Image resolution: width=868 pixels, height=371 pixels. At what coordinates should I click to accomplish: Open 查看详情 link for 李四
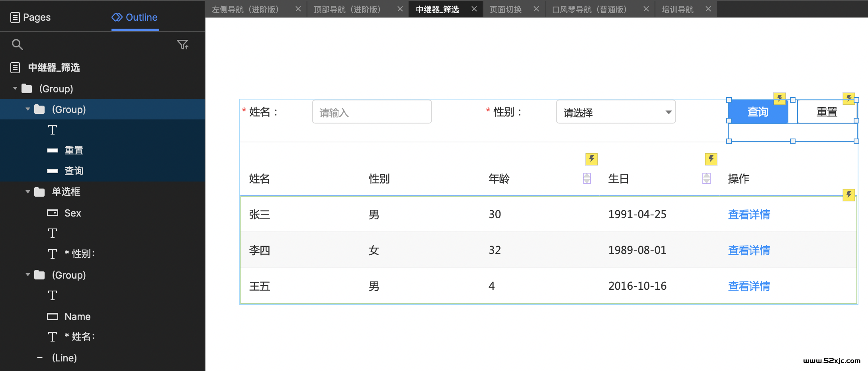(749, 250)
